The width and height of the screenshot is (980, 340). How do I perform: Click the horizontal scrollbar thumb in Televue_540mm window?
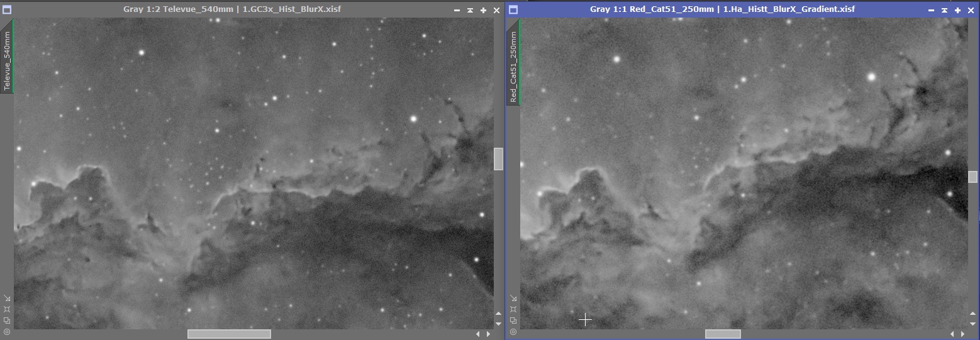[229, 334]
